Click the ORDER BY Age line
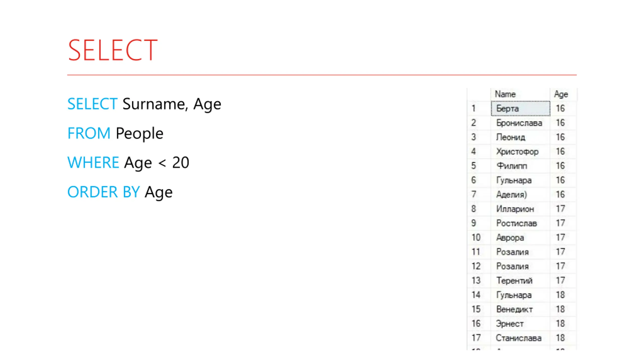This screenshot has height=362, width=644. click(120, 192)
